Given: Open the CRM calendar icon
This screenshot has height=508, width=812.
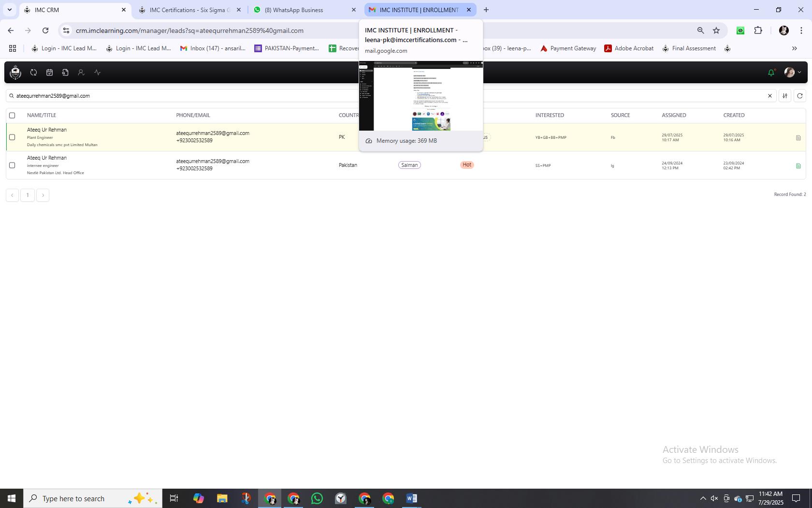Looking at the screenshot, I should click(x=49, y=72).
